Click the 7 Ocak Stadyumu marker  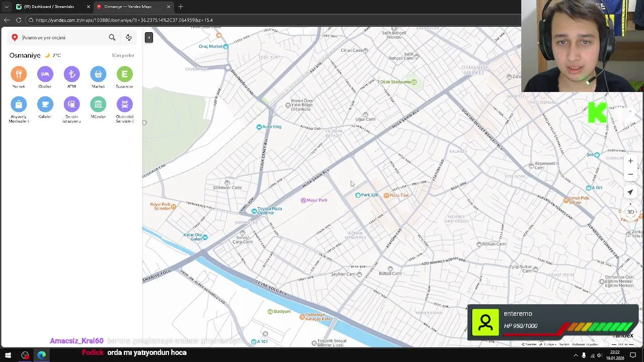pos(414,81)
